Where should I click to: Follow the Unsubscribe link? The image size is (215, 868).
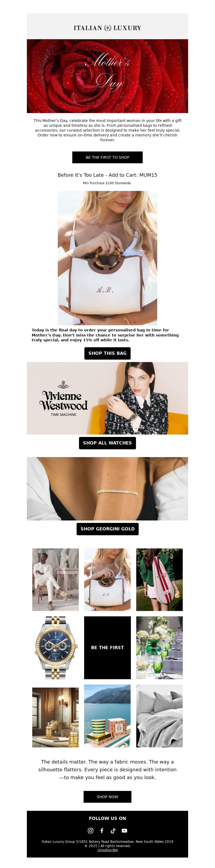point(107,850)
